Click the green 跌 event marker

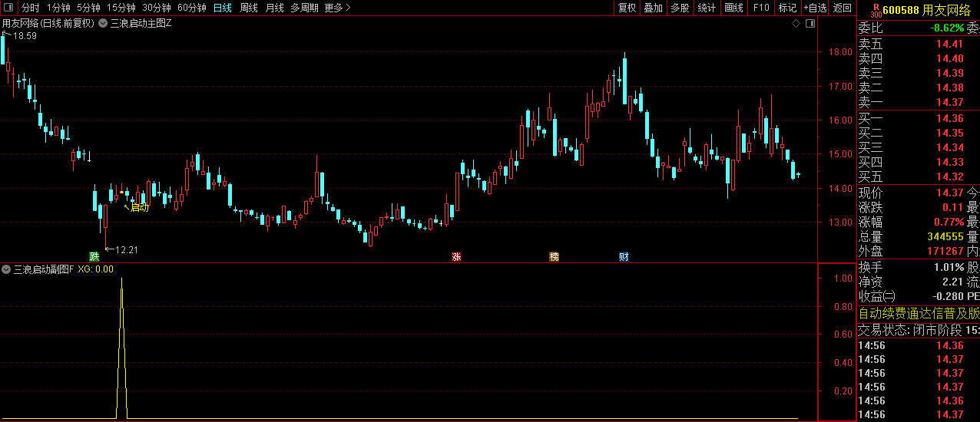coord(94,256)
